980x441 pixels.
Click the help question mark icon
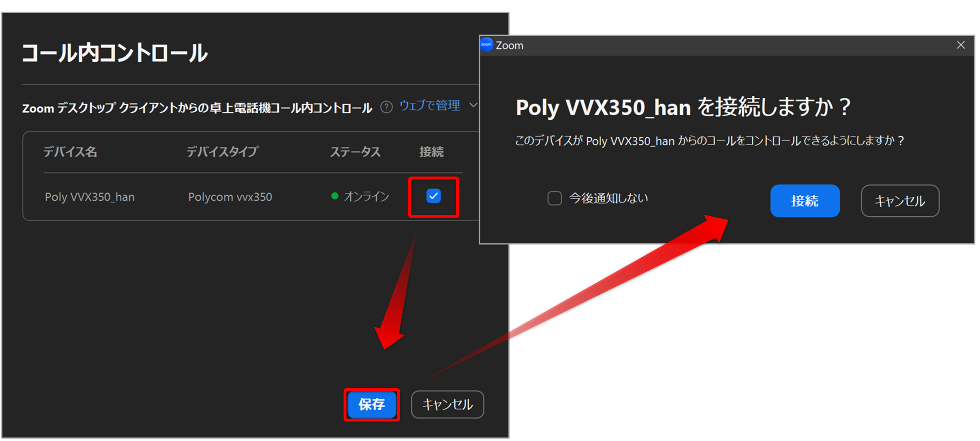386,107
